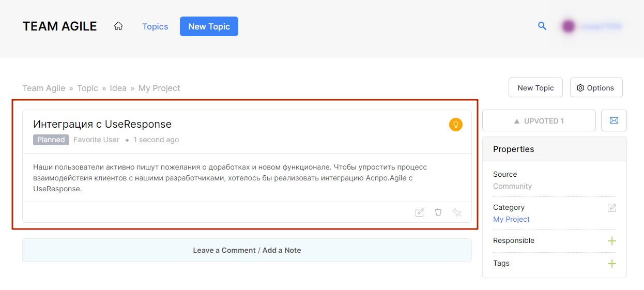Open the blurred user avatar menu
Screen dimensions: 644x290
click(592, 26)
